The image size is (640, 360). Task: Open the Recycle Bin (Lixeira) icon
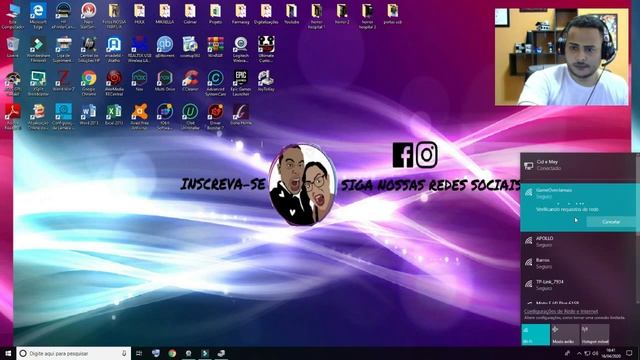(x=13, y=47)
